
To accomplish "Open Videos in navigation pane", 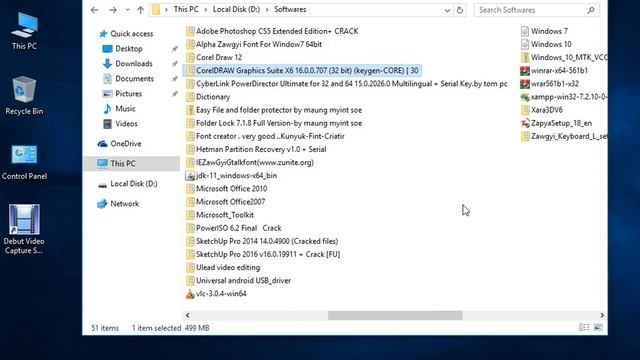I will coord(120,124).
